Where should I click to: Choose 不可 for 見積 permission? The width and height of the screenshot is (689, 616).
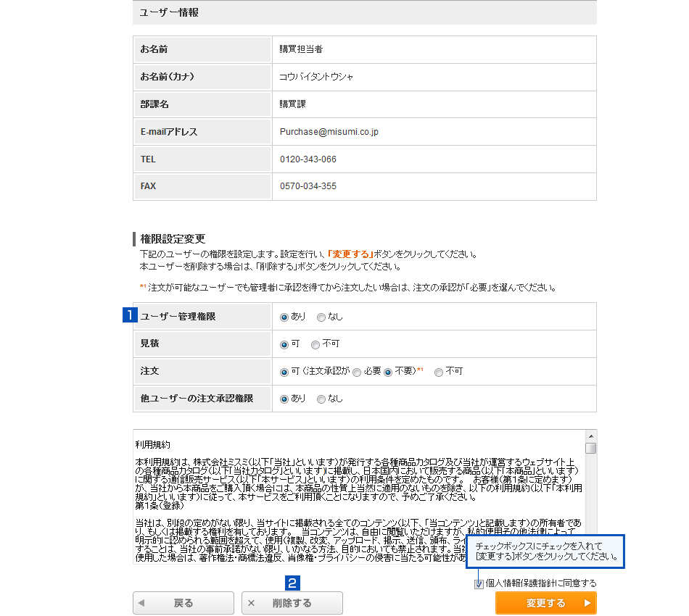pyautogui.click(x=315, y=344)
